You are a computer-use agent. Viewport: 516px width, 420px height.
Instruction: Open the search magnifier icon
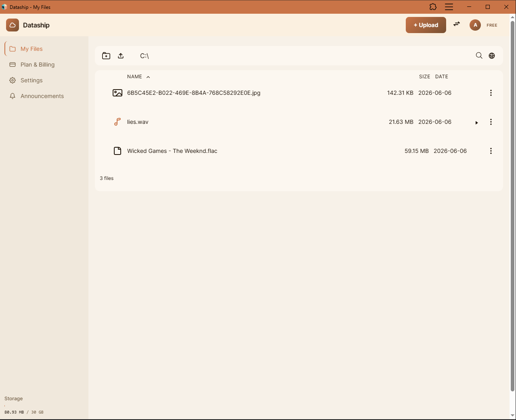point(479,56)
